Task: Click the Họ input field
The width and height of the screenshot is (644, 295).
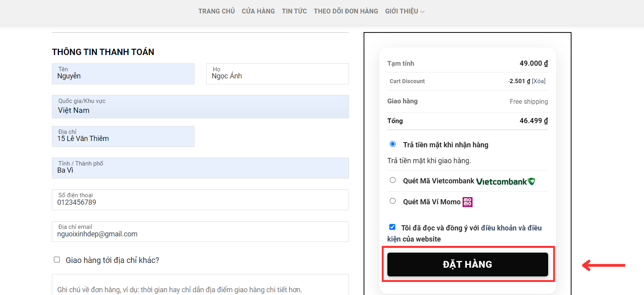Action: [278, 74]
